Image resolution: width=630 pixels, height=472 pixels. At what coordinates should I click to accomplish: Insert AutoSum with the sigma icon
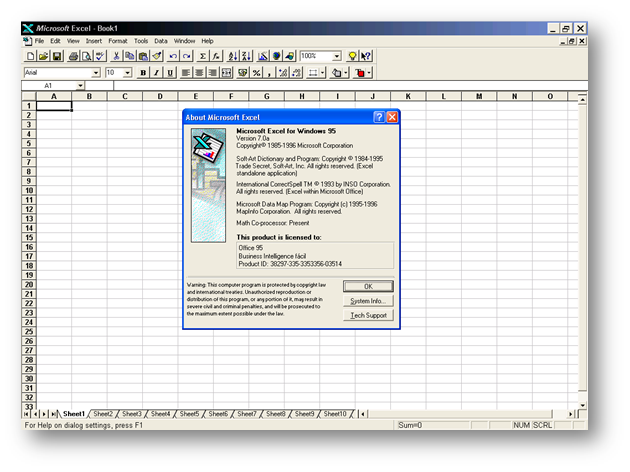[x=203, y=56]
